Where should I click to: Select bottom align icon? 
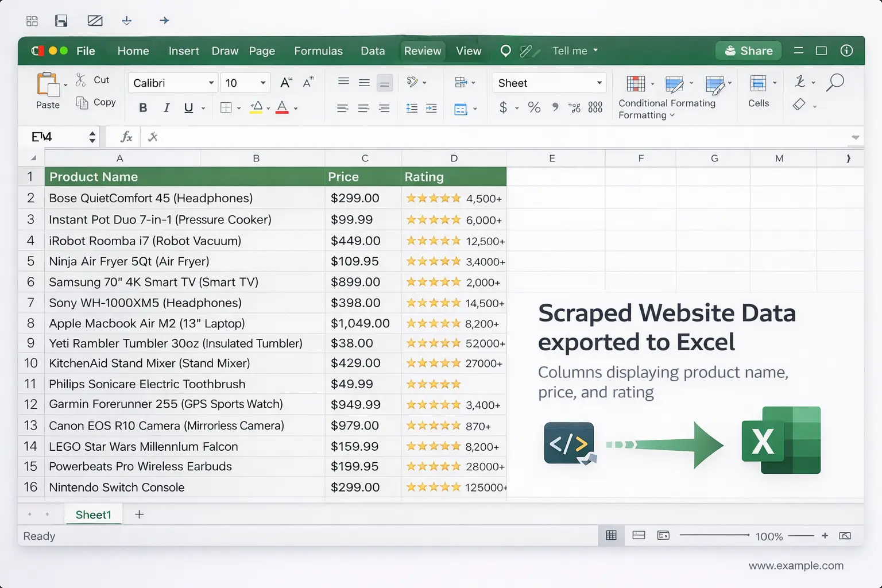click(385, 83)
